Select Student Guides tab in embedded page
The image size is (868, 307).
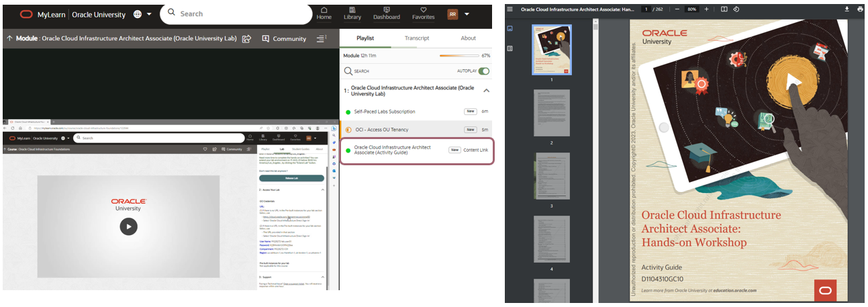click(x=300, y=149)
